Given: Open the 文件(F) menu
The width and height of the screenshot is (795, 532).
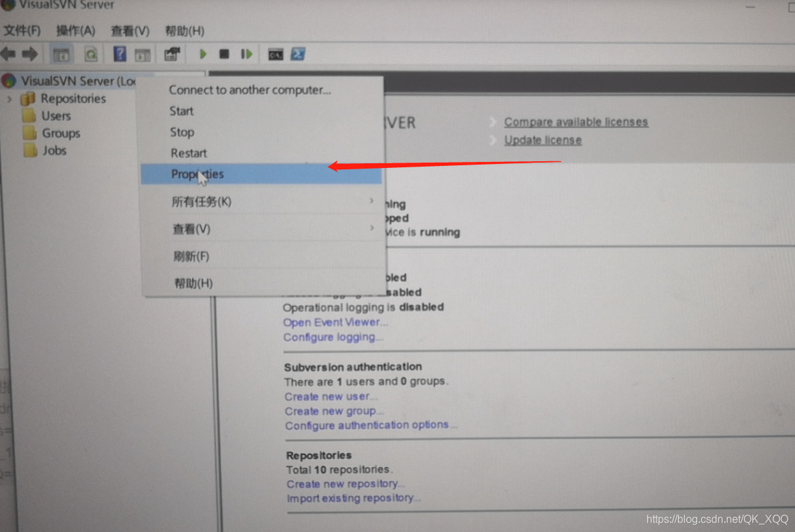Looking at the screenshot, I should point(22,30).
